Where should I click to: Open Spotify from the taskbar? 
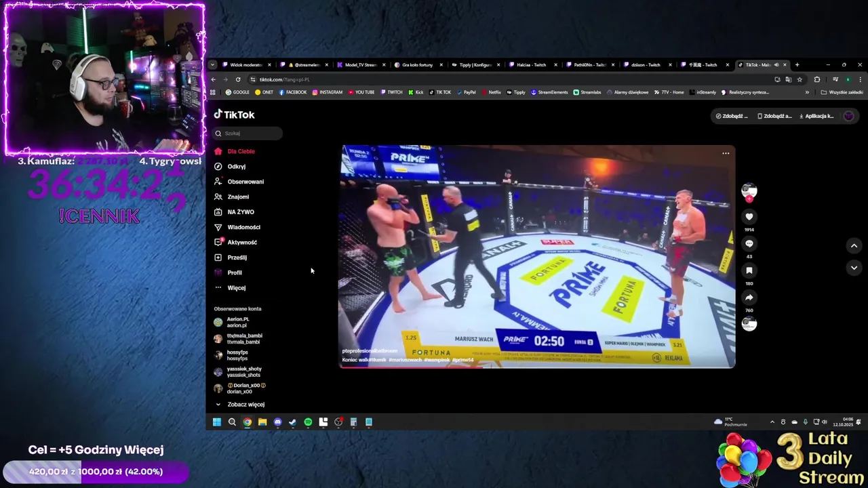coord(308,422)
